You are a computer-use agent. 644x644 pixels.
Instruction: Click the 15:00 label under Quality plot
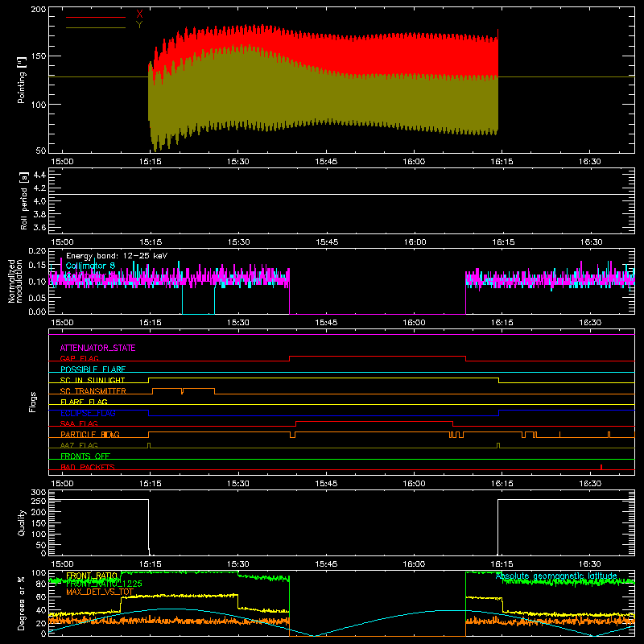pyautogui.click(x=62, y=564)
